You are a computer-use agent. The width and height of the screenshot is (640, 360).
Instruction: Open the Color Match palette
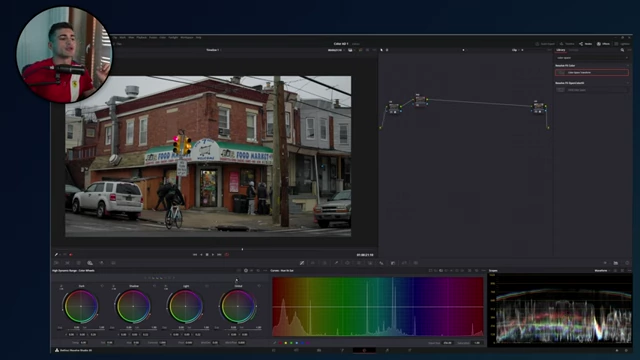(x=67, y=263)
